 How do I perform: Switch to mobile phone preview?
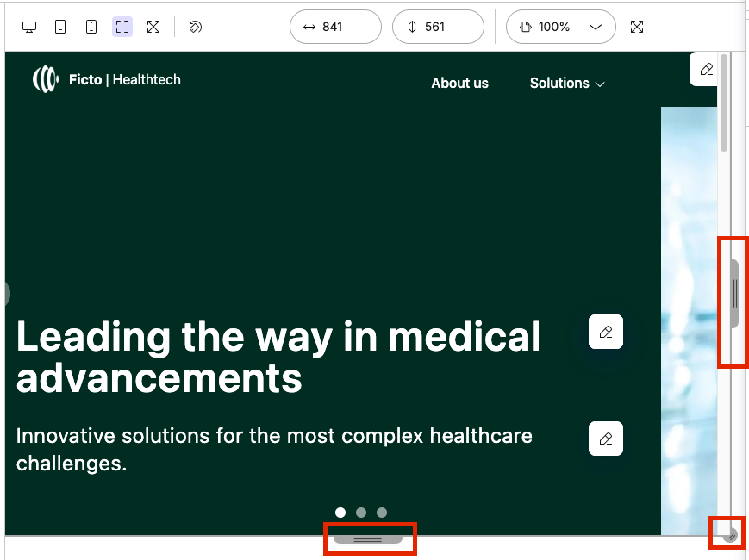pos(91,27)
